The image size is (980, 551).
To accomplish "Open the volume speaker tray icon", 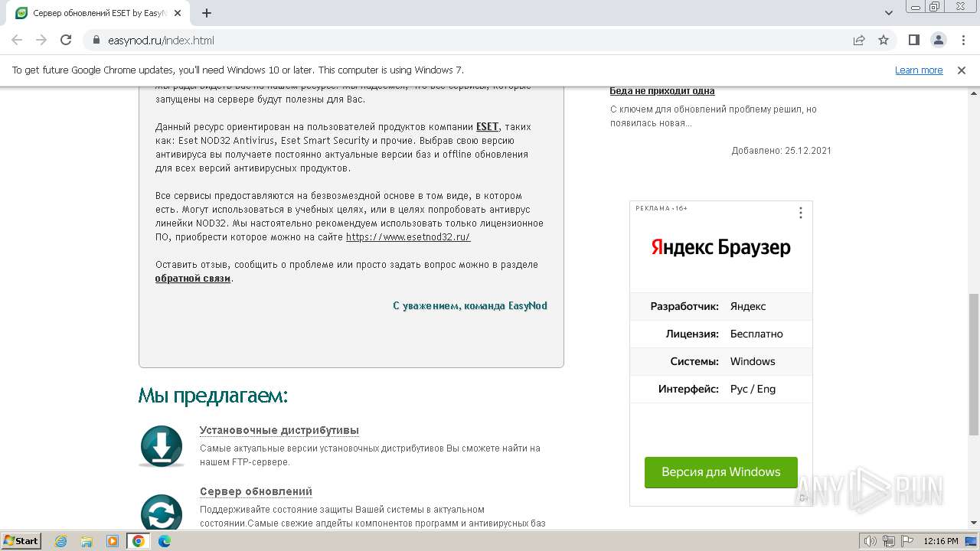I will tap(871, 541).
